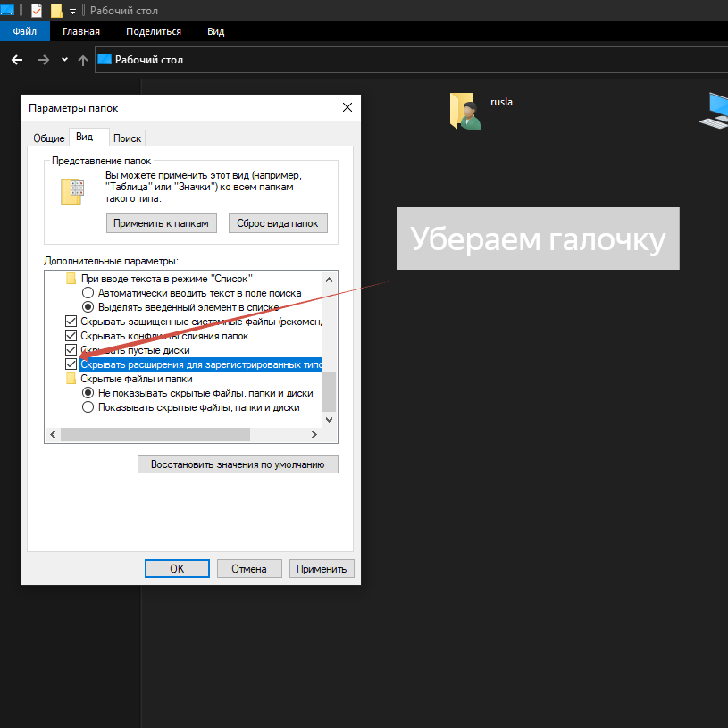Click the Properties quick access icon in title bar
Image resolution: width=728 pixels, height=728 pixels.
coord(37,10)
